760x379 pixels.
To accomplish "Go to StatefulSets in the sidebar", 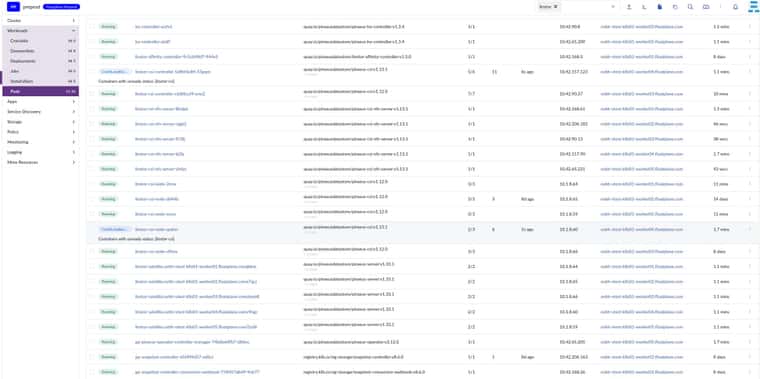I will tap(40, 81).
